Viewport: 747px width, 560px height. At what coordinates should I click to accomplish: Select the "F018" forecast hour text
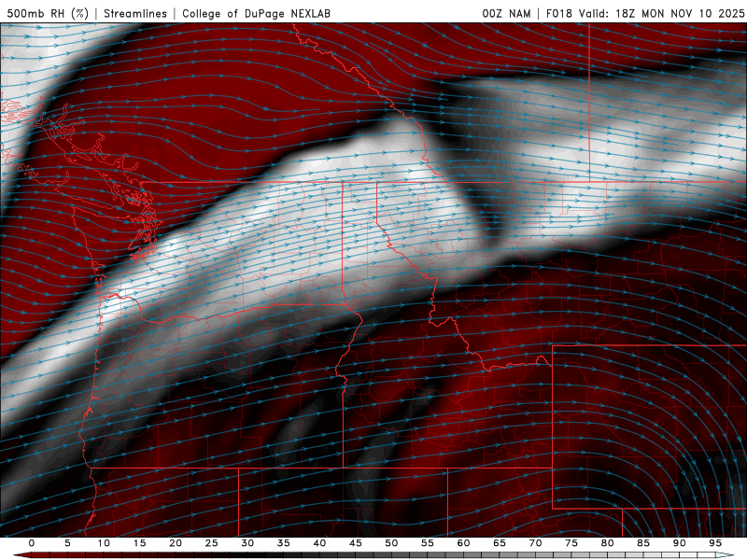(558, 13)
